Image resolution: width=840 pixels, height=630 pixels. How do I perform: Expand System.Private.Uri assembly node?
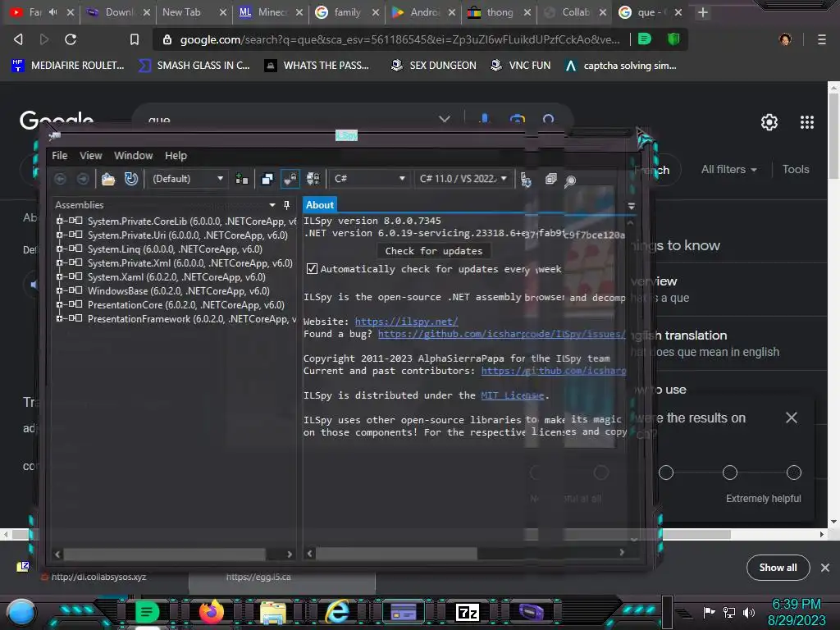pyautogui.click(x=59, y=235)
